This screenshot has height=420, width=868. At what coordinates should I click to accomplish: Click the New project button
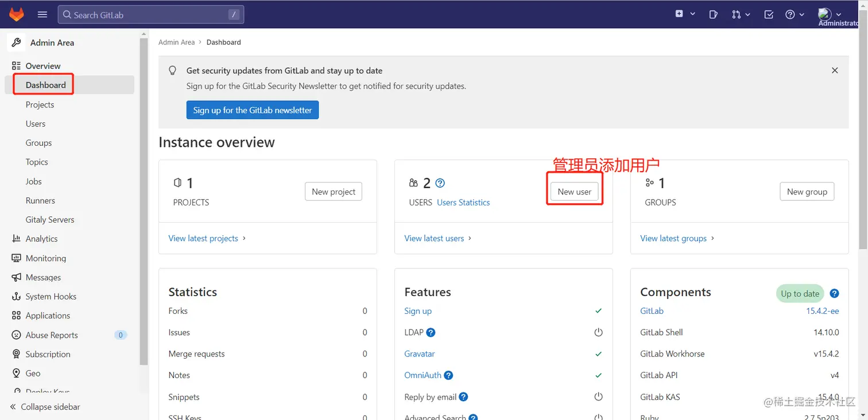point(334,192)
